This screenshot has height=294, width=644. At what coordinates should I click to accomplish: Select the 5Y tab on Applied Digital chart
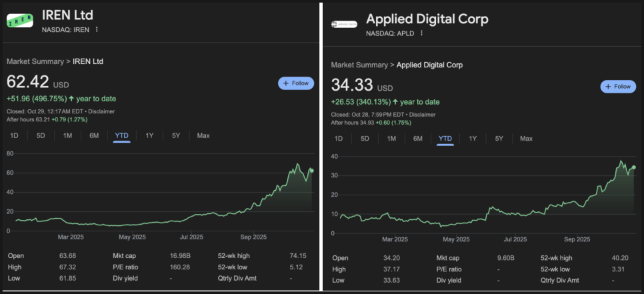pyautogui.click(x=499, y=139)
